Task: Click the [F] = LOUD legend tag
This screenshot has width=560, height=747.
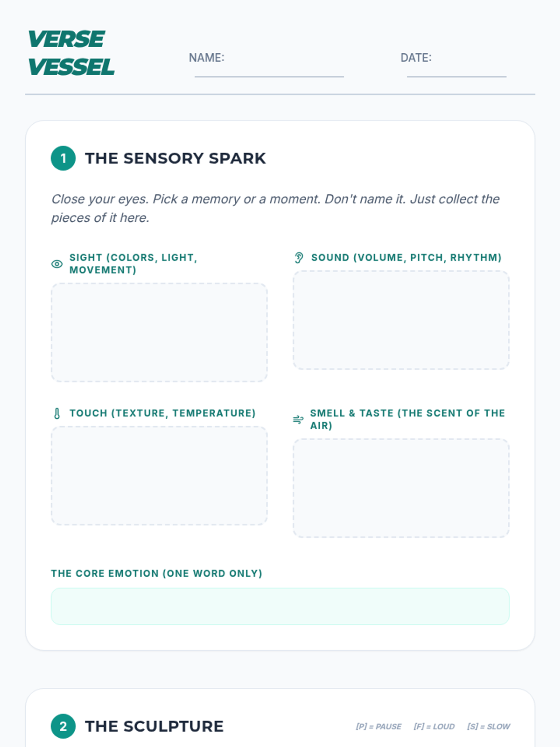Action: [434, 726]
